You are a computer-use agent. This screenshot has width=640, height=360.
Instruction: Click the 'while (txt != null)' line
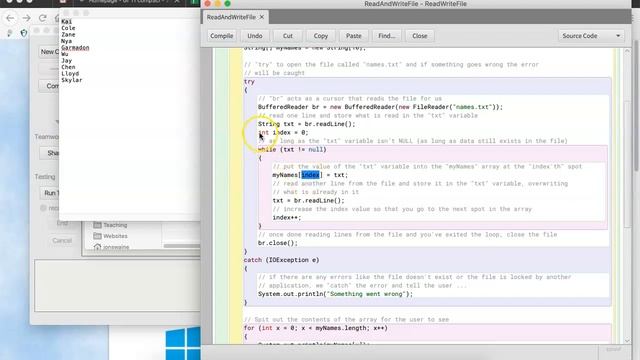click(292, 149)
